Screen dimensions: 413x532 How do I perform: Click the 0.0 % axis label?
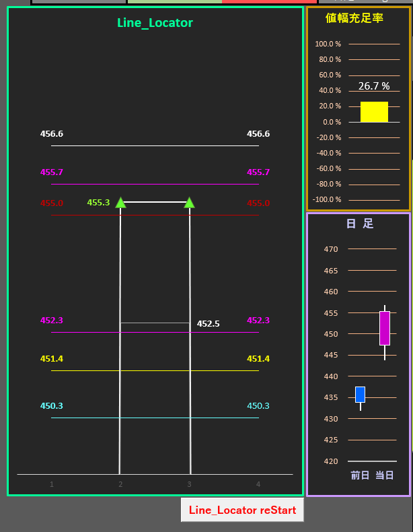coord(332,122)
